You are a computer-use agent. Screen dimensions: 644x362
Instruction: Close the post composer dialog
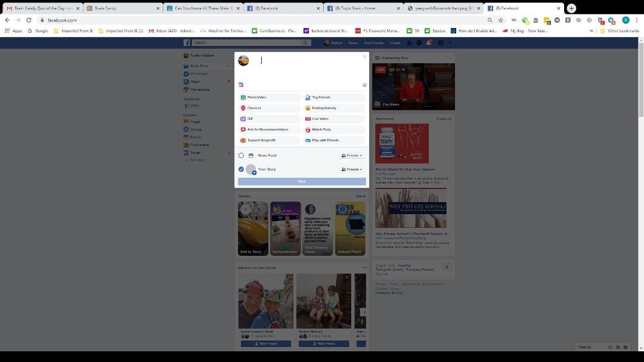pos(364,57)
